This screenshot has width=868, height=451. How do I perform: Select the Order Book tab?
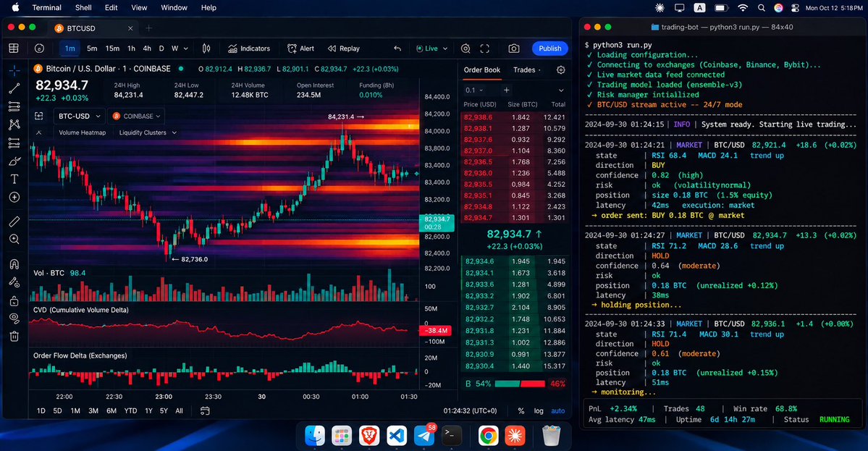pos(481,69)
